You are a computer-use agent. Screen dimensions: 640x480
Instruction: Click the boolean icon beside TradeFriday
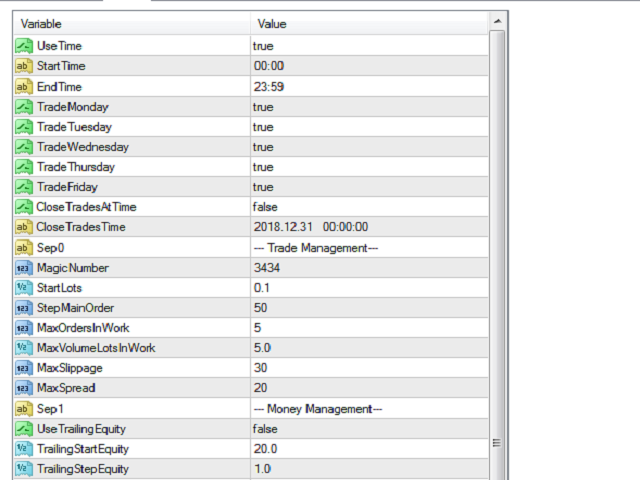click(x=24, y=187)
